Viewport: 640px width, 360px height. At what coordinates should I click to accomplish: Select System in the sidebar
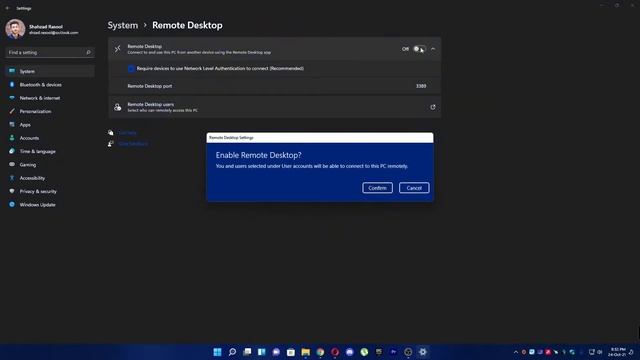[49, 71]
